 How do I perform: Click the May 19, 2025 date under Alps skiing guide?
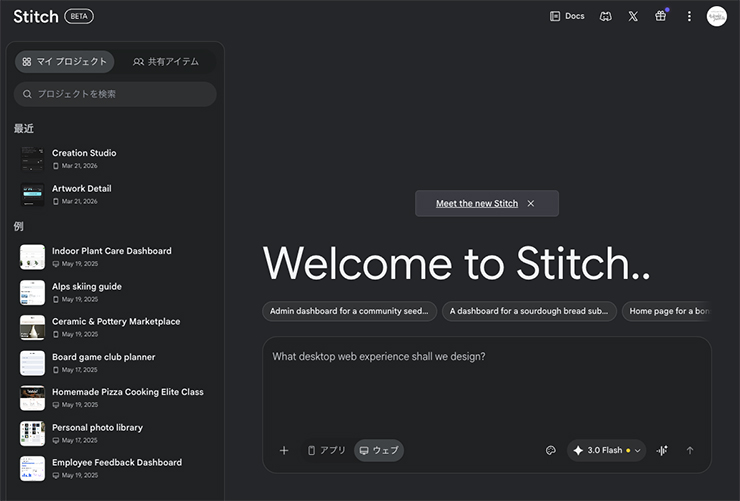pyautogui.click(x=80, y=300)
